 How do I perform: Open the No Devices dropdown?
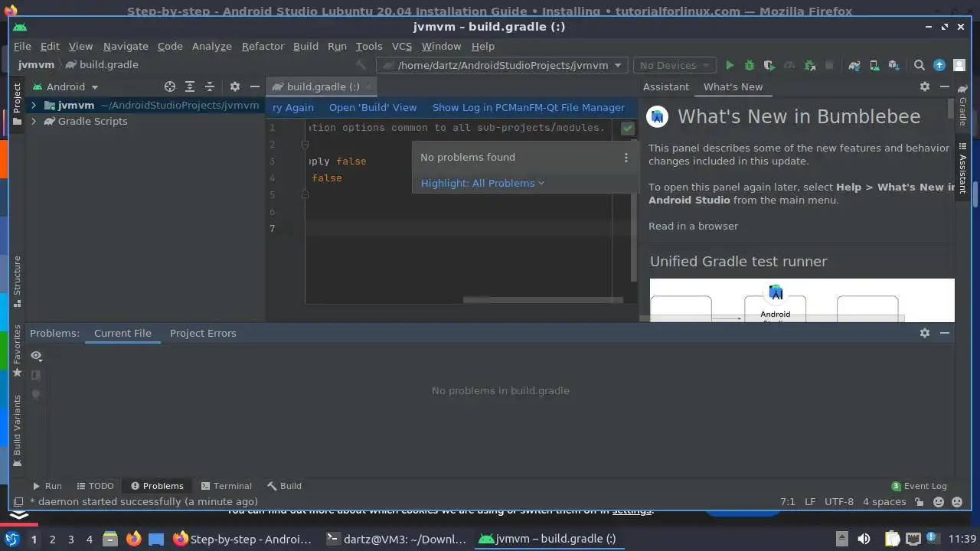tap(675, 65)
